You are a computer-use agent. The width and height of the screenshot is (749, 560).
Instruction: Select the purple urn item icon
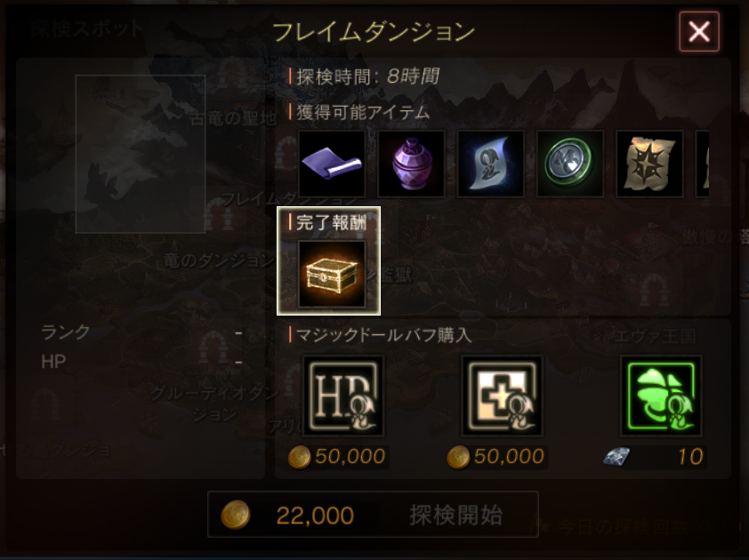click(411, 164)
